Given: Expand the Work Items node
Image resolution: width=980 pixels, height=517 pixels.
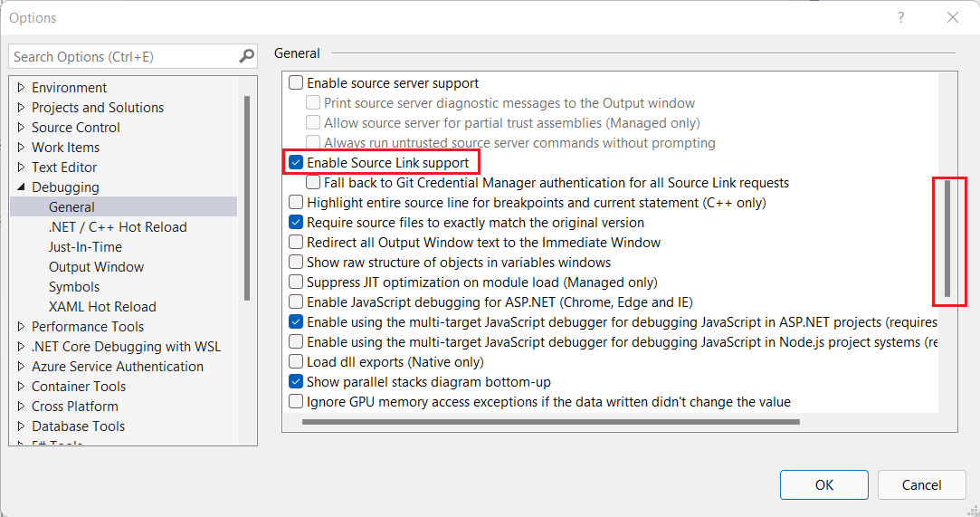Looking at the screenshot, I should (21, 148).
